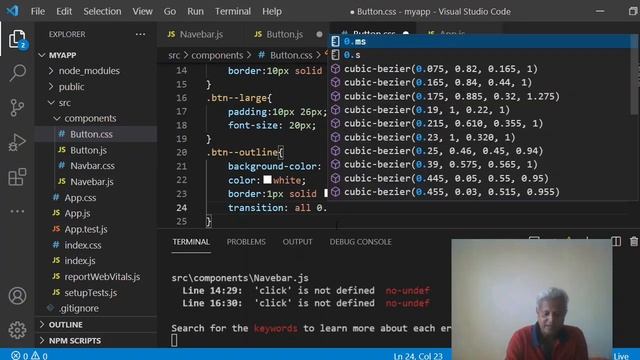Open the Terminal menu
This screenshot has height=360, width=640.
pyautogui.click(x=233, y=11)
